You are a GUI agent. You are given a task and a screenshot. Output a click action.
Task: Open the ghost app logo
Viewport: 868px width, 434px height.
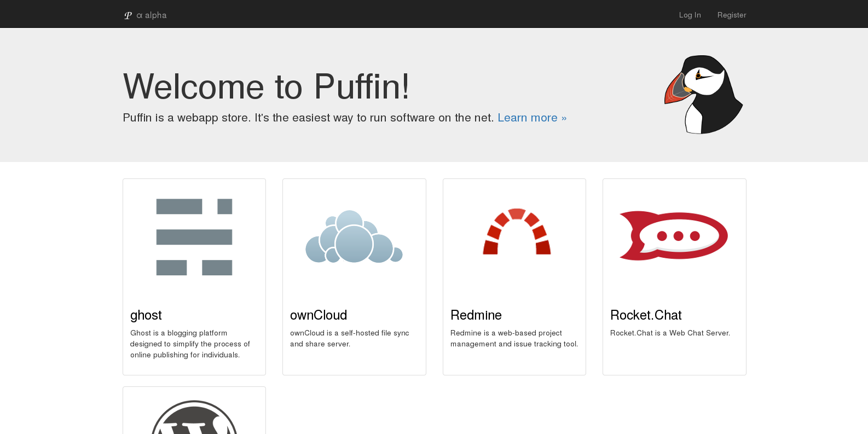tap(194, 237)
